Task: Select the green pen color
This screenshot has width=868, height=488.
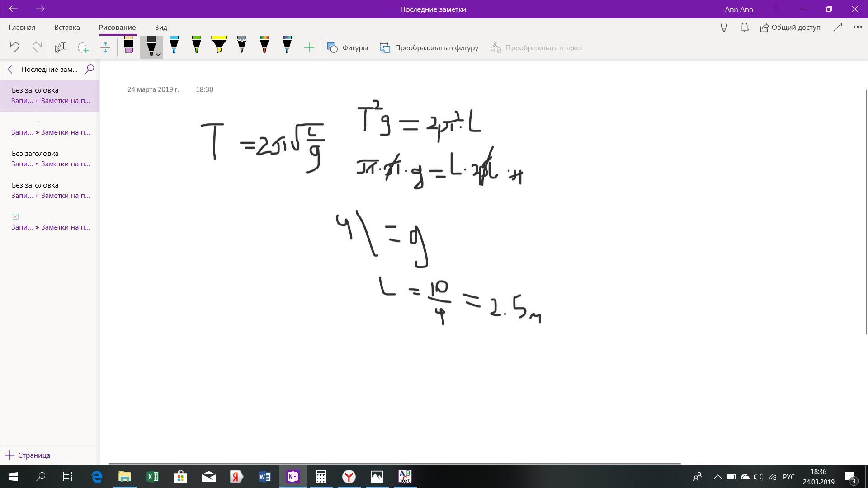Action: 197,46
